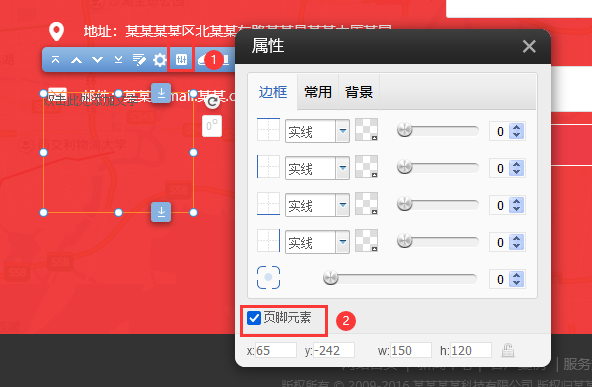Switch to the 常用 tab
Image resolution: width=592 pixels, height=387 pixels.
(318, 92)
